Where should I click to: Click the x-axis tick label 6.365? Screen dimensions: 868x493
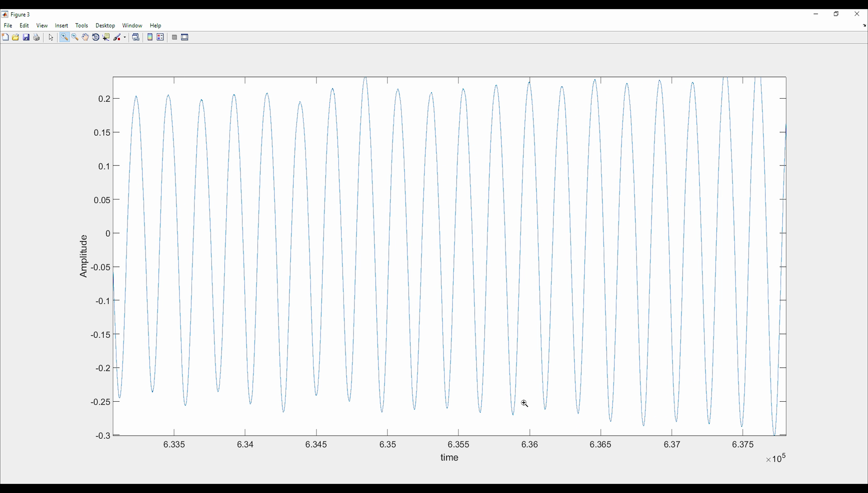(601, 445)
